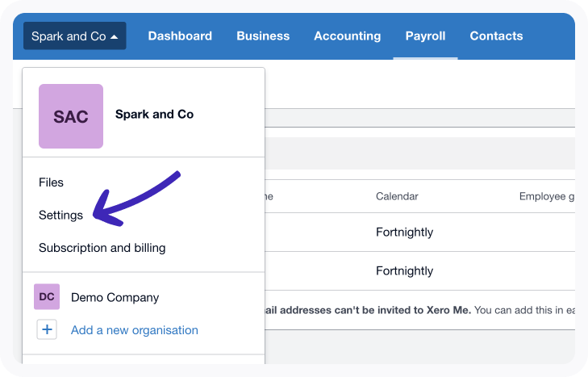588x377 pixels.
Task: Select the first Fortnightly calendar row
Action: click(404, 232)
